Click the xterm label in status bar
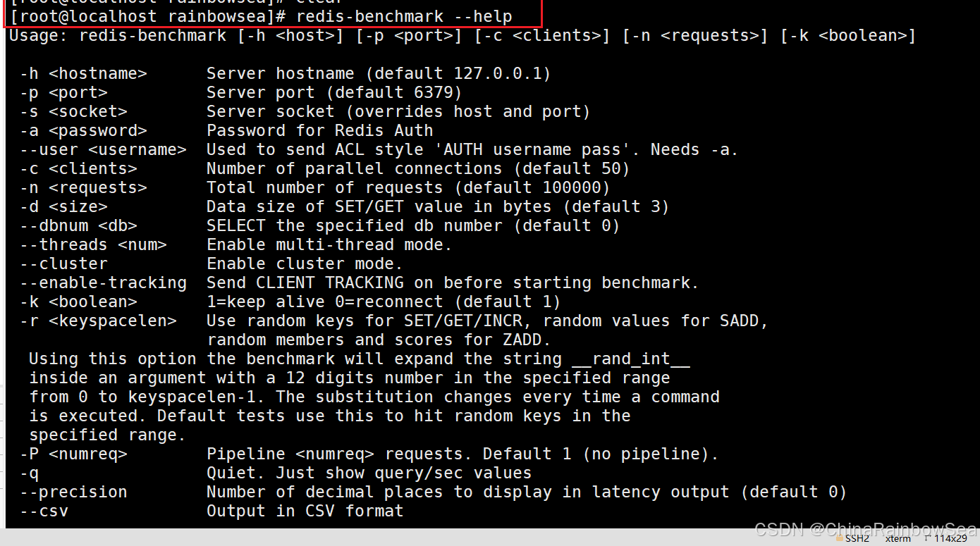 [898, 539]
